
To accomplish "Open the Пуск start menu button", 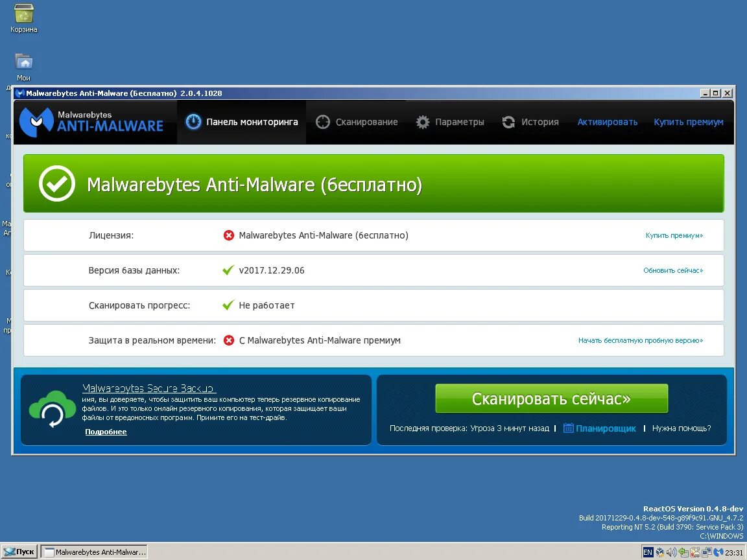I will (19, 552).
